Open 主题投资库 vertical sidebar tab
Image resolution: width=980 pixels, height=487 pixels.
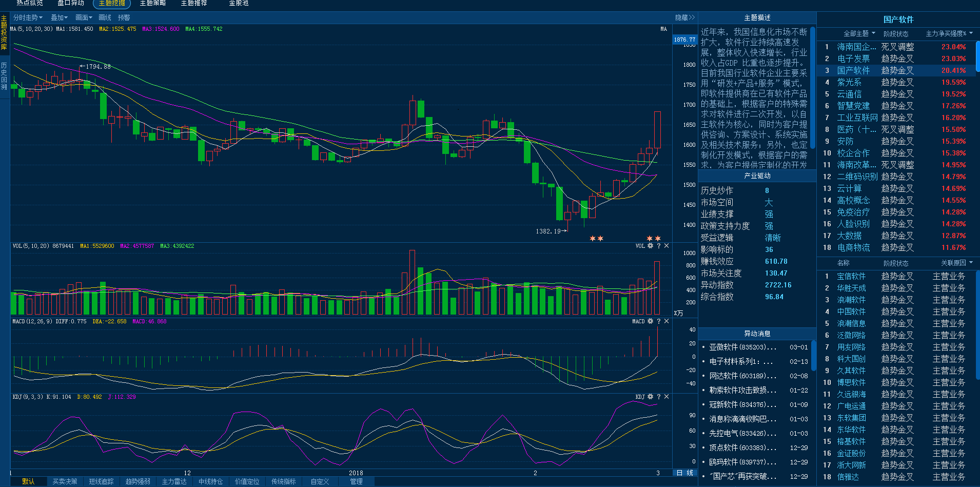pyautogui.click(x=4, y=33)
